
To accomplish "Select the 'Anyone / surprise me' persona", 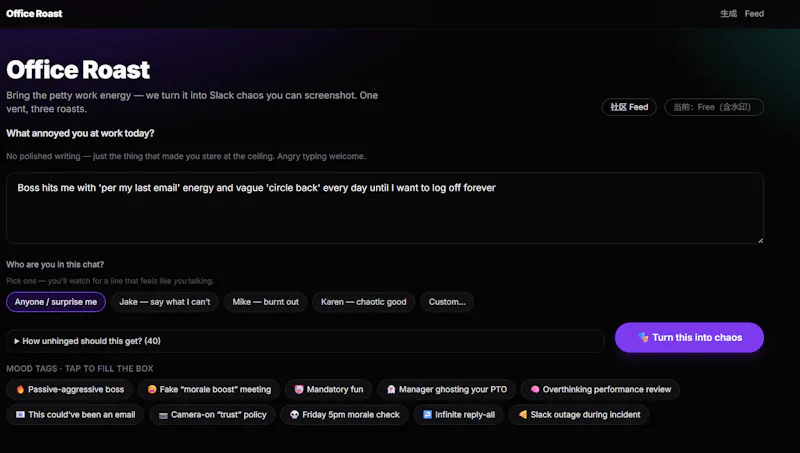I will coord(56,302).
